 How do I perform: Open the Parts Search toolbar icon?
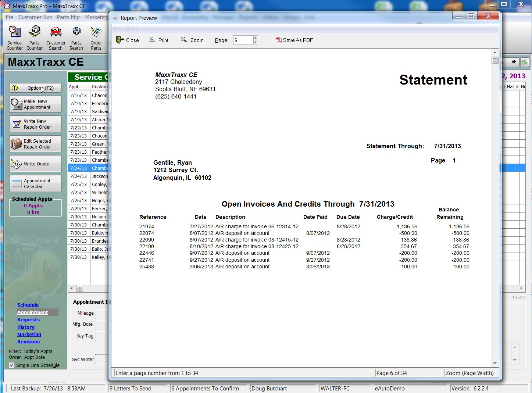pyautogui.click(x=76, y=38)
